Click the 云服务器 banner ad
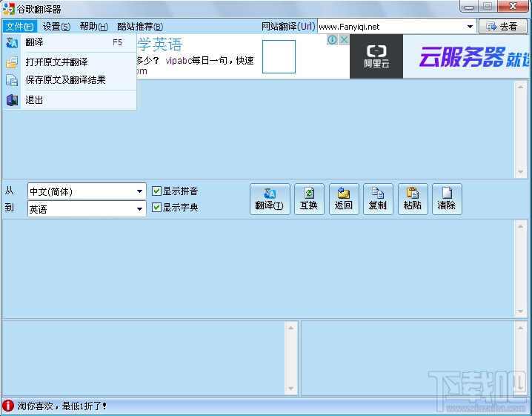 (467, 56)
